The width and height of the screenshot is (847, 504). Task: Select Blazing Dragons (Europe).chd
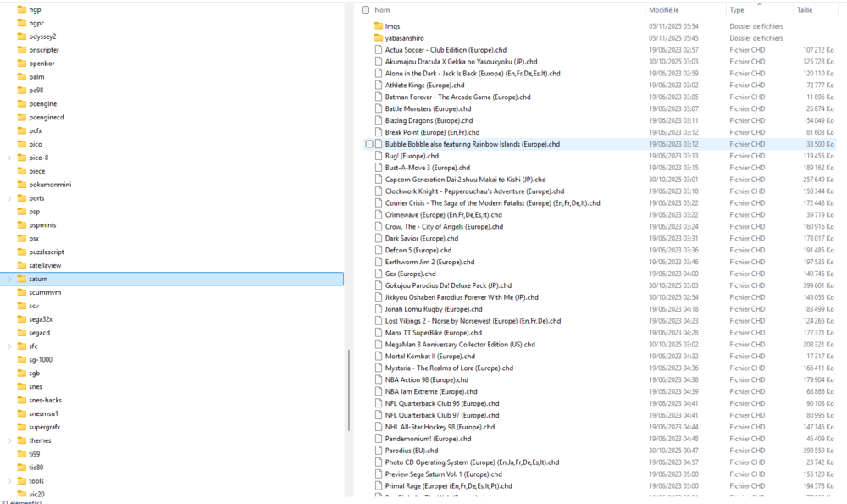[429, 120]
